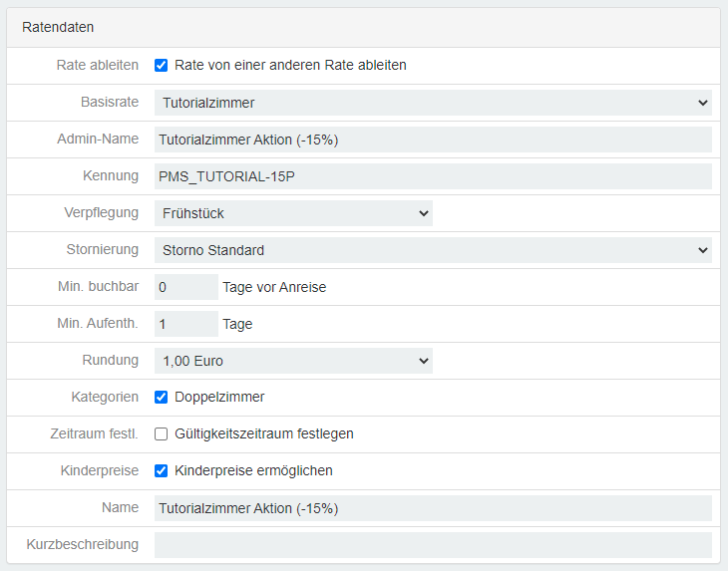Click the Min. Aufenth. number field
This screenshot has width=728, height=571.
click(x=185, y=324)
